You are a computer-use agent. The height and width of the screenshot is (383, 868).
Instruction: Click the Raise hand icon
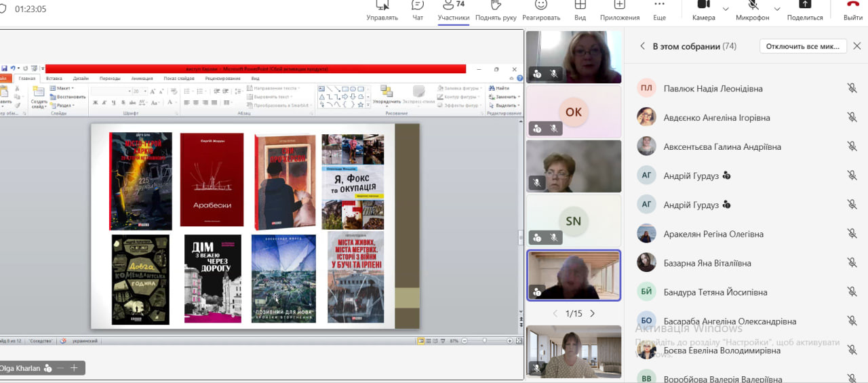(496, 10)
